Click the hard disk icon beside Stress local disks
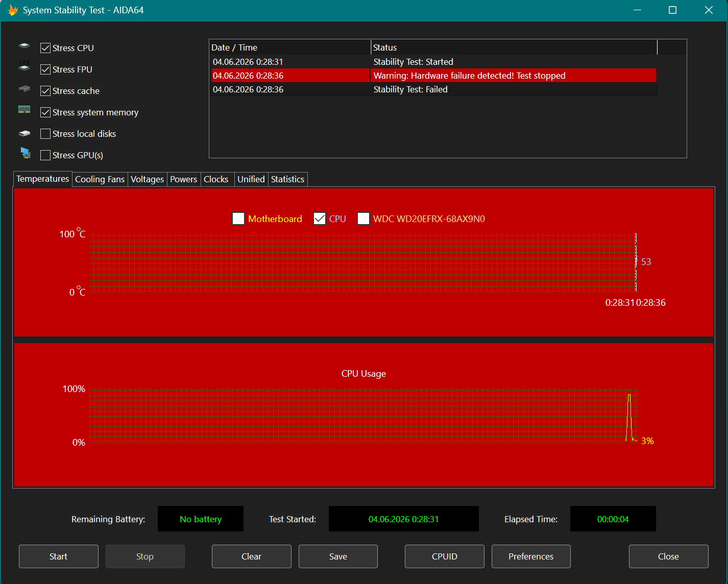This screenshot has height=584, width=728. click(x=24, y=133)
